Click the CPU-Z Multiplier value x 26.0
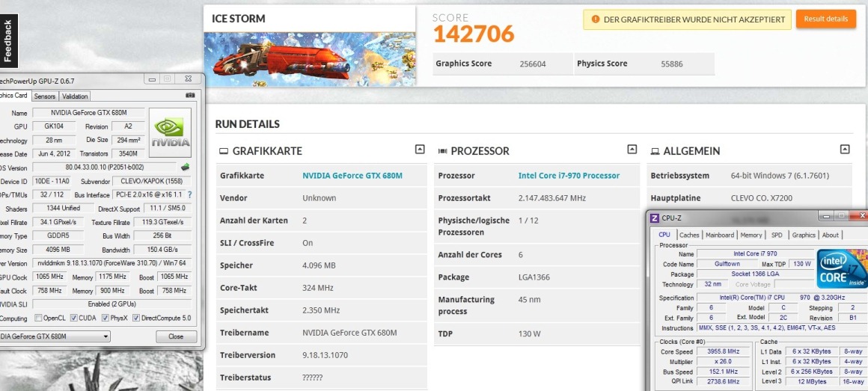Image resolution: width=868 pixels, height=391 pixels. (x=724, y=362)
